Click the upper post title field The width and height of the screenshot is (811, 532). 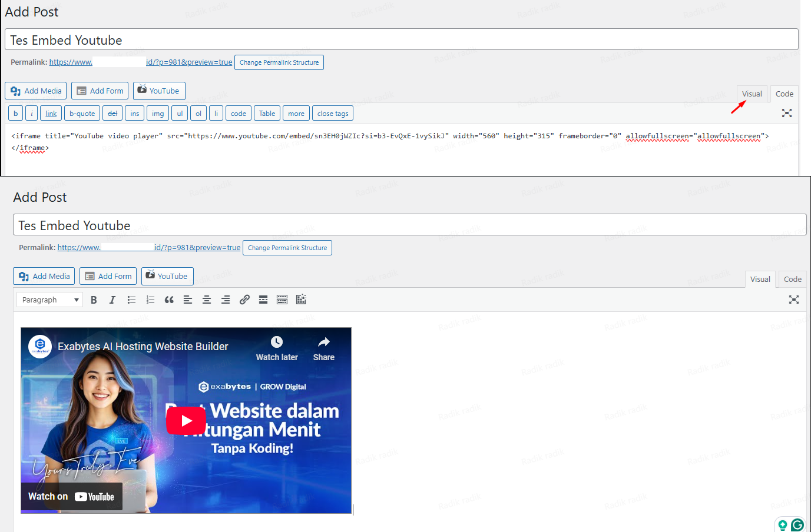(x=402, y=39)
